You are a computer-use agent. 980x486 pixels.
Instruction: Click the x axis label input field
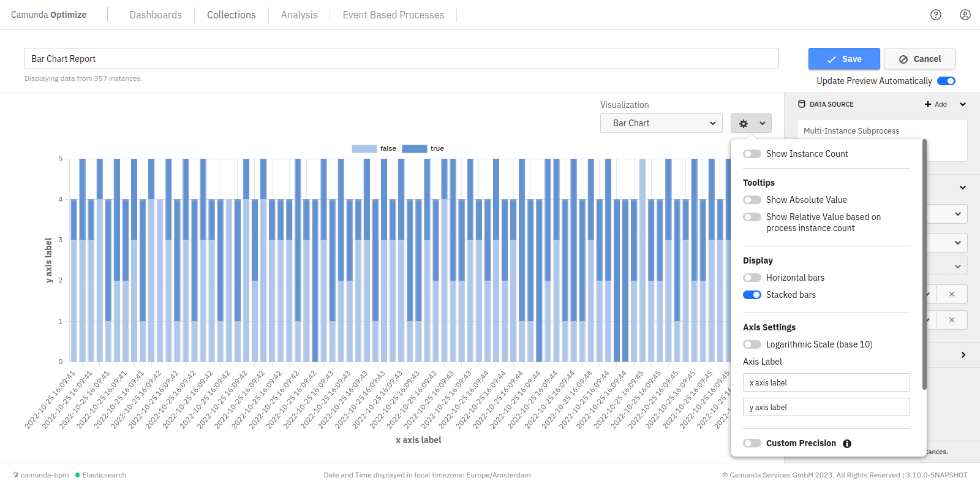click(826, 382)
